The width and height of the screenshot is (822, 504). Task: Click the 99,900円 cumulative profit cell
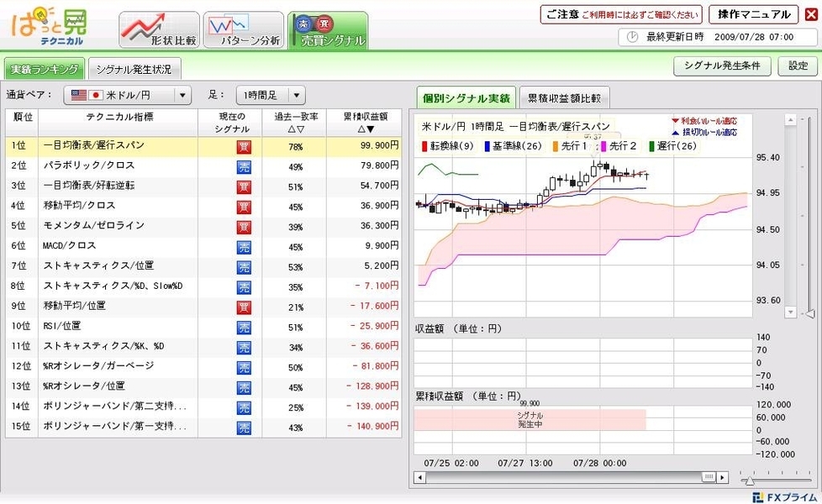[x=364, y=147]
